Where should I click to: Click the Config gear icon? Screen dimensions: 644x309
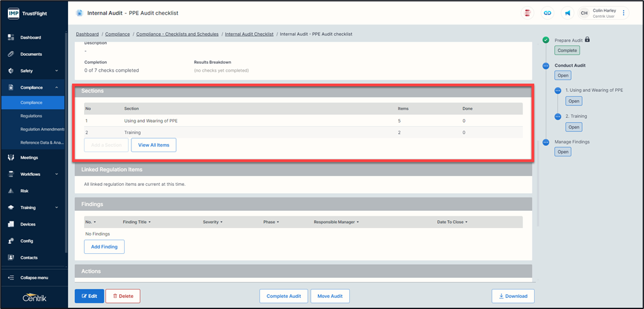[11, 241]
